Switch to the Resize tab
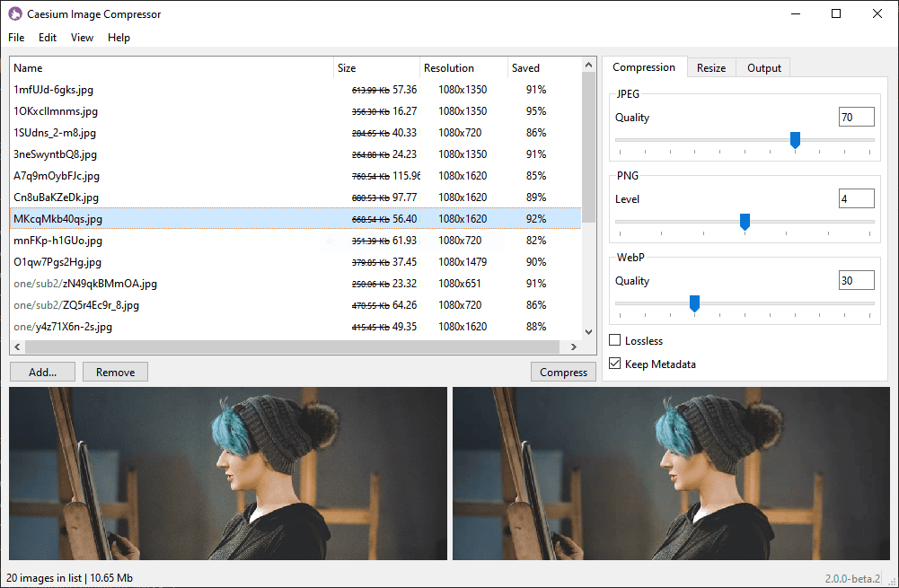 click(x=711, y=68)
